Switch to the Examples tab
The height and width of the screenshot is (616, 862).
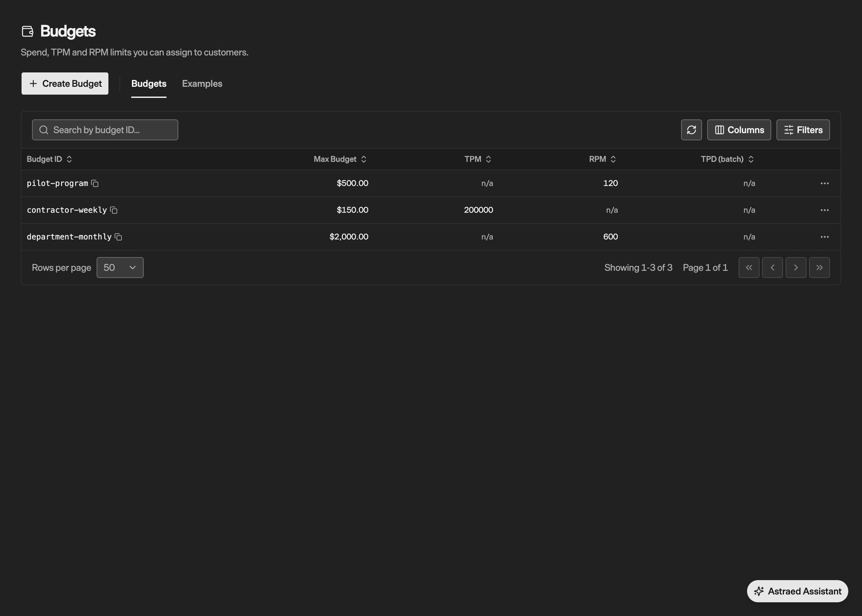pos(202,84)
